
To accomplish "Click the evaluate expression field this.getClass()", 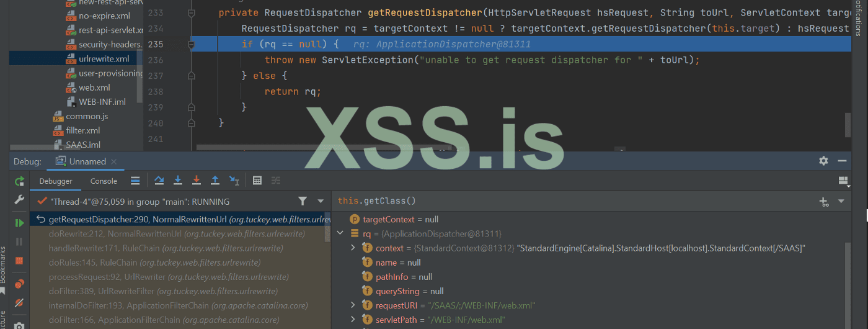I will point(573,201).
